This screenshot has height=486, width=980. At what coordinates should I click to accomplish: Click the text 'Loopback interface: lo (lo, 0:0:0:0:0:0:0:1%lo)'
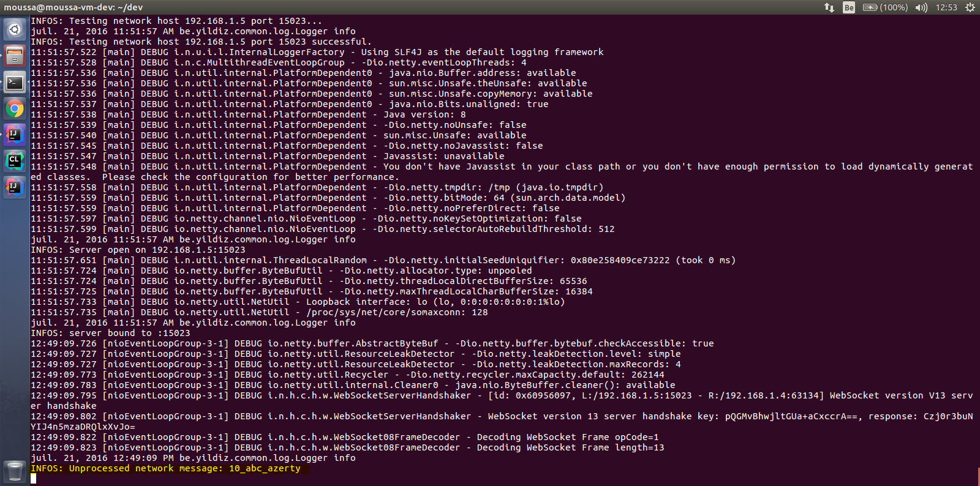tap(435, 302)
